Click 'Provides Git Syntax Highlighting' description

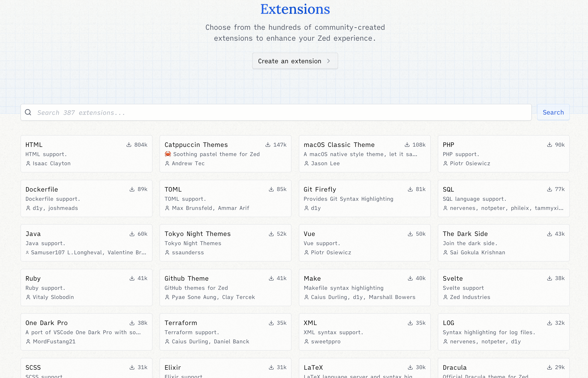click(348, 199)
